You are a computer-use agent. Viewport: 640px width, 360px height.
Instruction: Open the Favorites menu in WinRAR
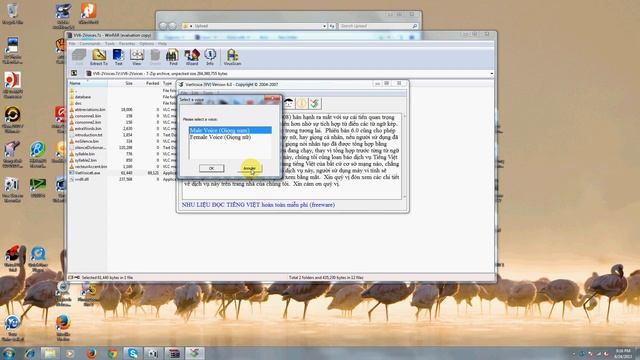[x=127, y=43]
